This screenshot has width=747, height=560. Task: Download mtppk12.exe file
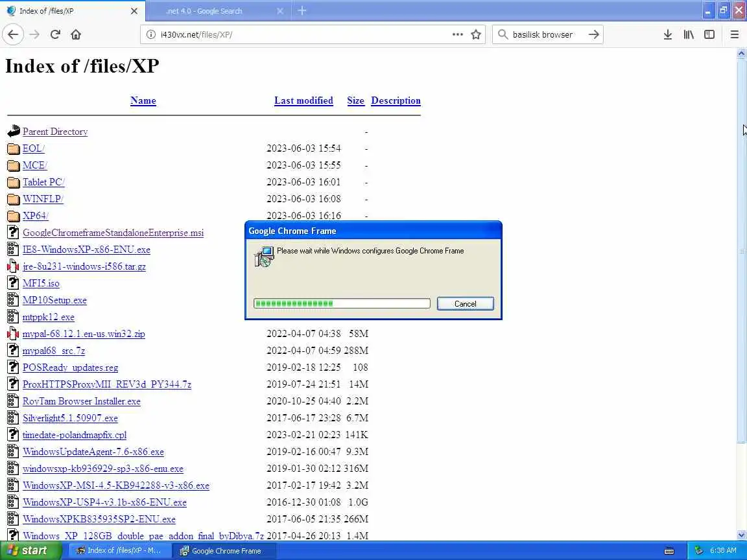[x=49, y=317]
